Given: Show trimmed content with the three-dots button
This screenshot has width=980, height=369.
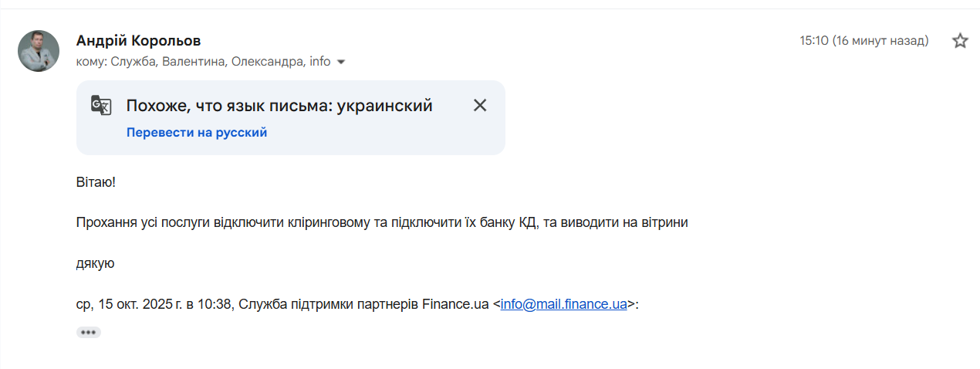Looking at the screenshot, I should (x=89, y=333).
